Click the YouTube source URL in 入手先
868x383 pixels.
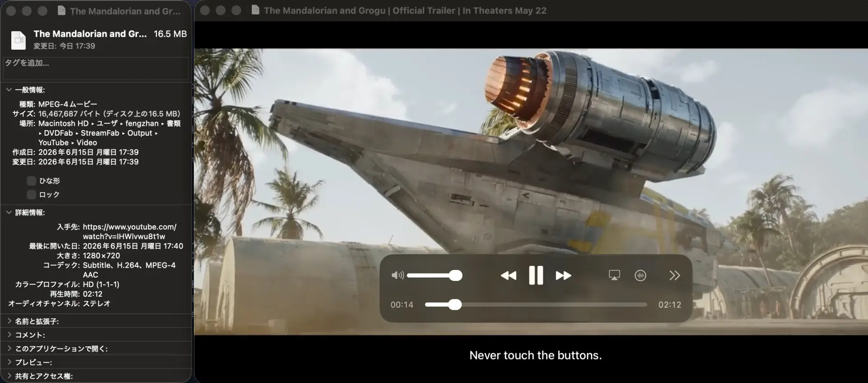pos(129,232)
